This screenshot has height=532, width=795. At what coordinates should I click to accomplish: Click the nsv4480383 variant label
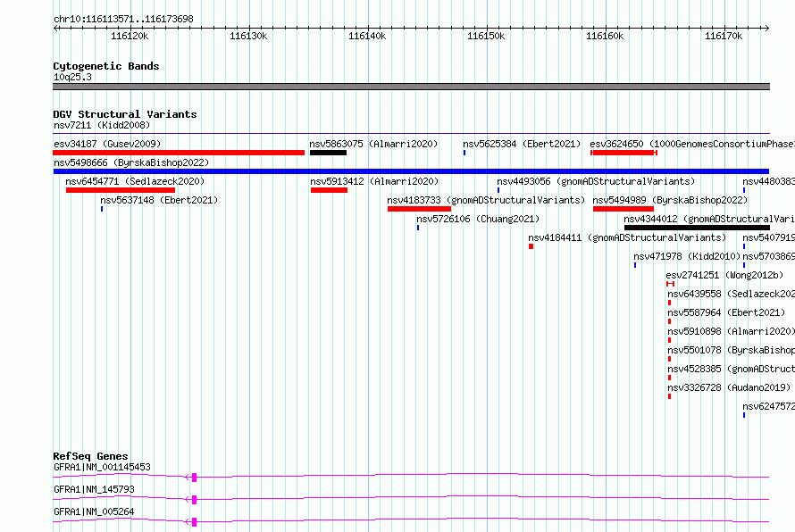coord(768,181)
